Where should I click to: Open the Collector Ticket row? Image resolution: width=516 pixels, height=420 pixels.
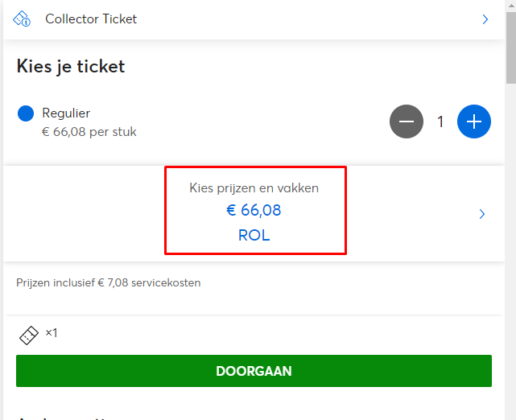[254, 19]
